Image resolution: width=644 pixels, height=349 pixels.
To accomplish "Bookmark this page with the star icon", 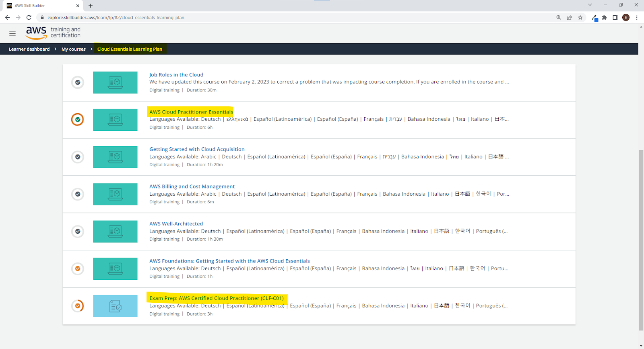I will click(x=580, y=17).
